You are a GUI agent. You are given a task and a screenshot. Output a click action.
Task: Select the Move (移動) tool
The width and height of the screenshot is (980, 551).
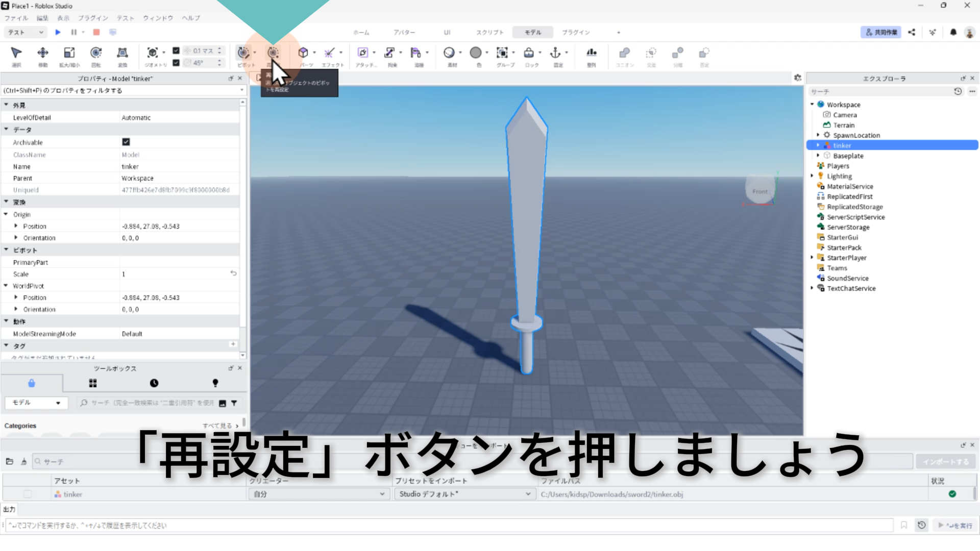[x=43, y=53]
